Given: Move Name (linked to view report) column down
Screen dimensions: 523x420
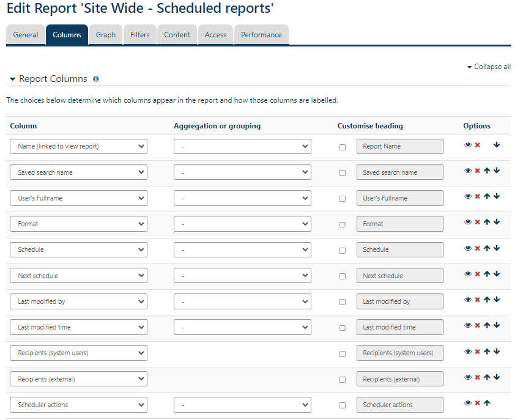Looking at the screenshot, I should point(497,145).
